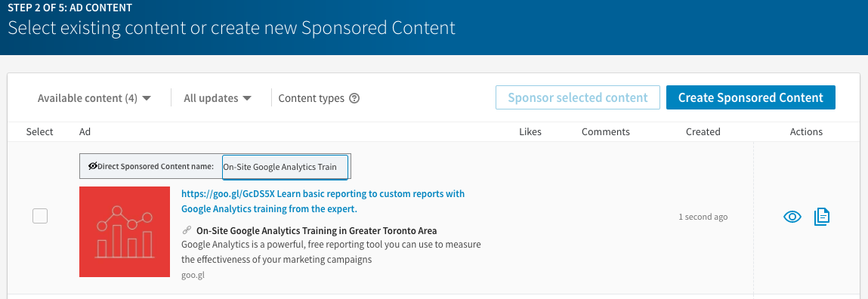Click the Ad column header

coord(85,132)
